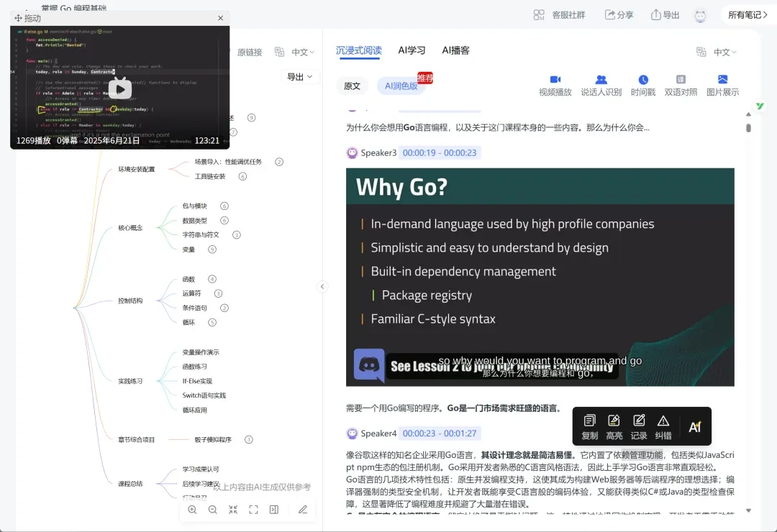Open the mind map 导出 dropdown
Screen dimensions: 777x532
(x=300, y=77)
